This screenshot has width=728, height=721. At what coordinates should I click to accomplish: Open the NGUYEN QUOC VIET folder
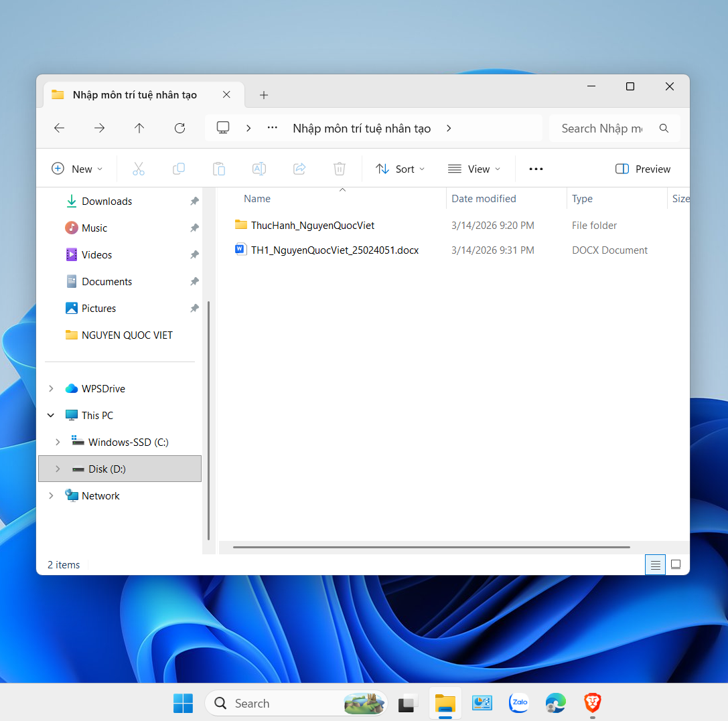point(127,335)
